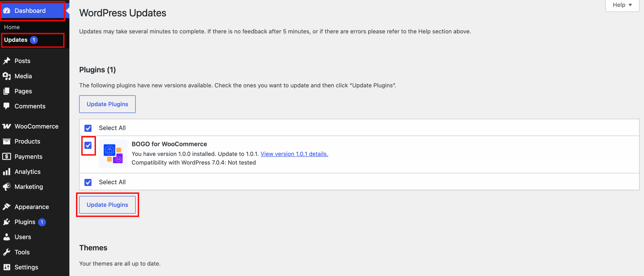Toggle the BOGO for WooCommerce checkbox

click(88, 145)
